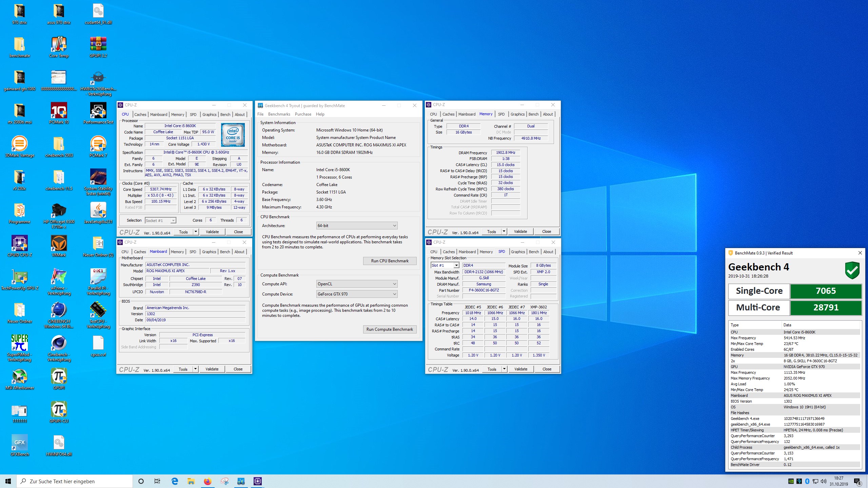This screenshot has width=868, height=488.
Task: Launch PerformanceTest desktop shortcut
Action: [98, 113]
